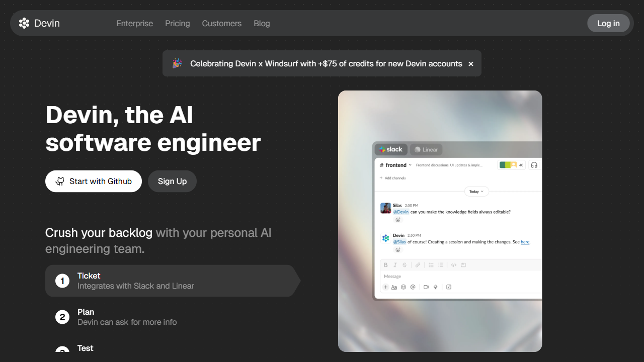
Task: Click the @ mention icon in composer
Action: [413, 287]
